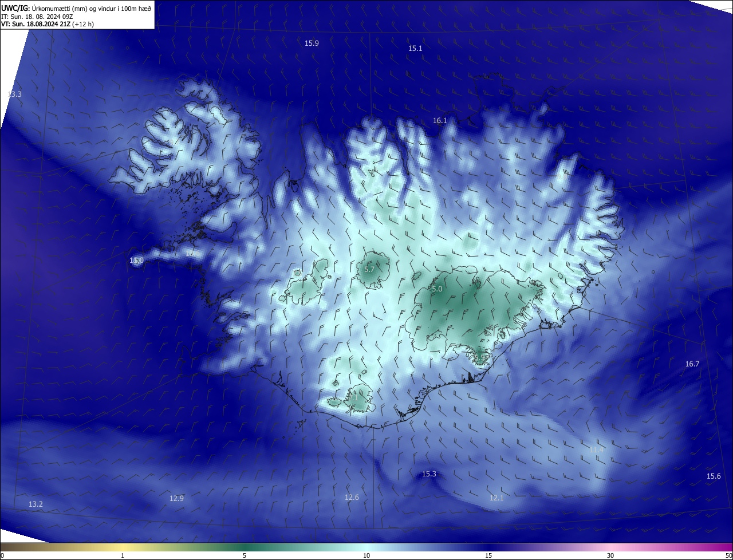Select the 15.9 value label on the map

click(312, 43)
